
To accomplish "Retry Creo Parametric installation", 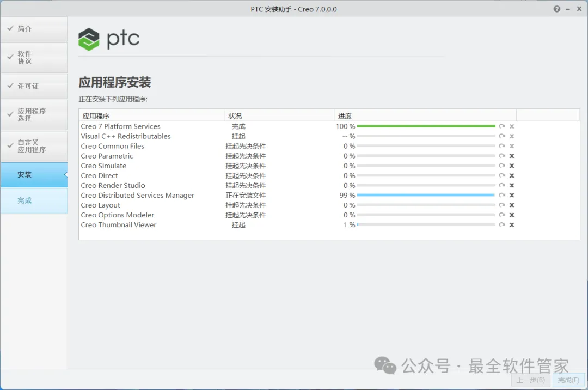I will point(502,156).
